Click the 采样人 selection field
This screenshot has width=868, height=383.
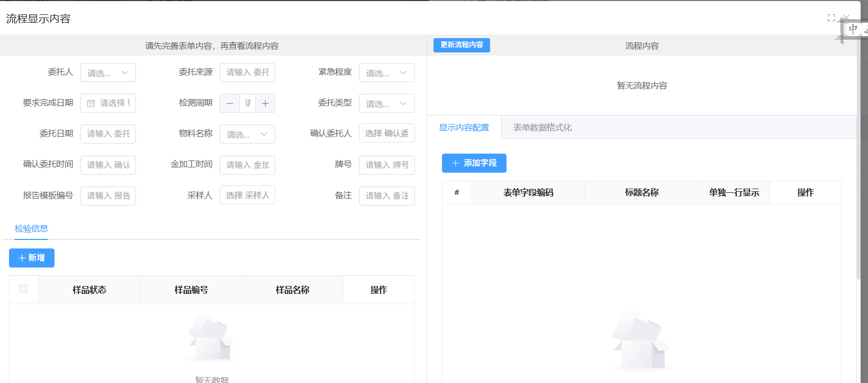coord(247,195)
